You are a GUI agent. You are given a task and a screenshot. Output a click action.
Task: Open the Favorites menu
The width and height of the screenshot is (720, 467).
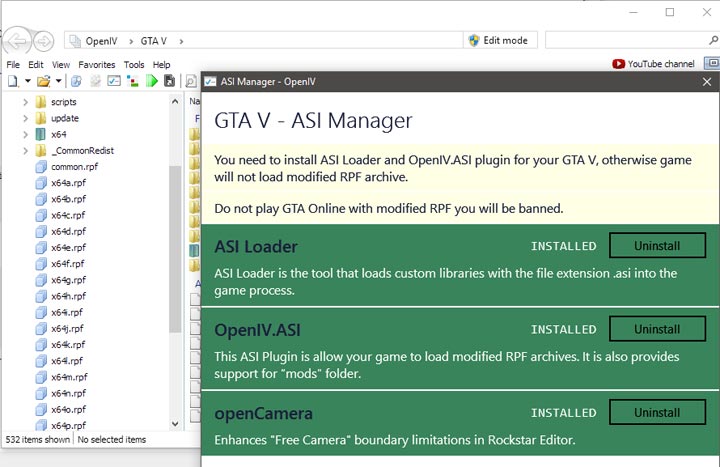coord(96,64)
